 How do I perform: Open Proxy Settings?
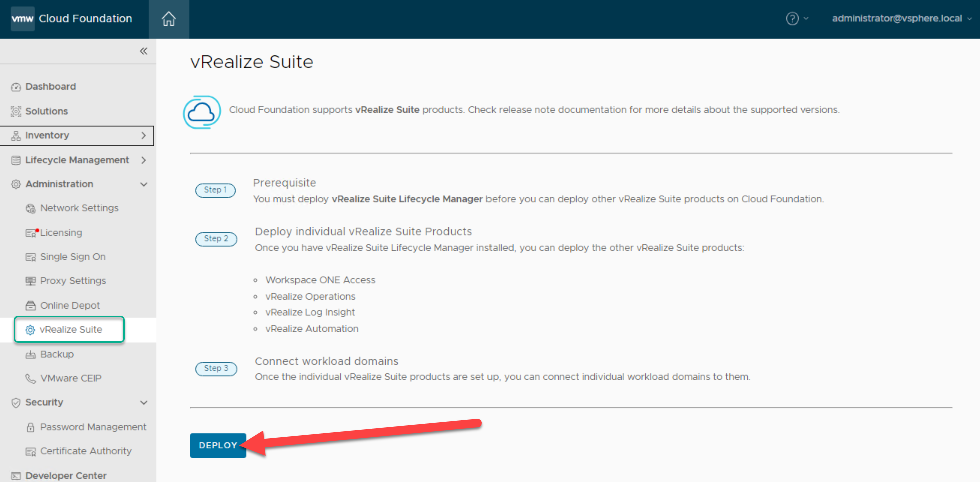[x=73, y=281]
